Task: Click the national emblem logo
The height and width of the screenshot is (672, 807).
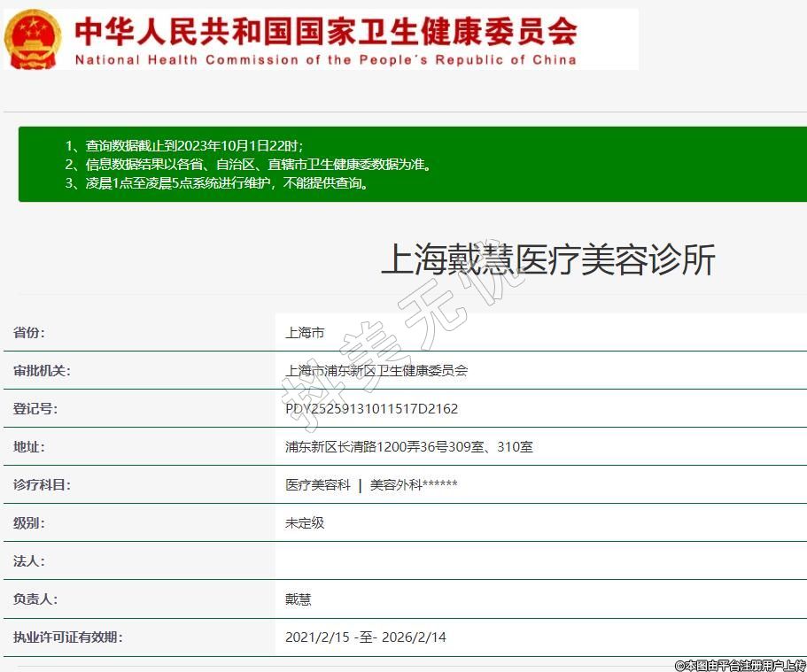Action: [x=33, y=40]
